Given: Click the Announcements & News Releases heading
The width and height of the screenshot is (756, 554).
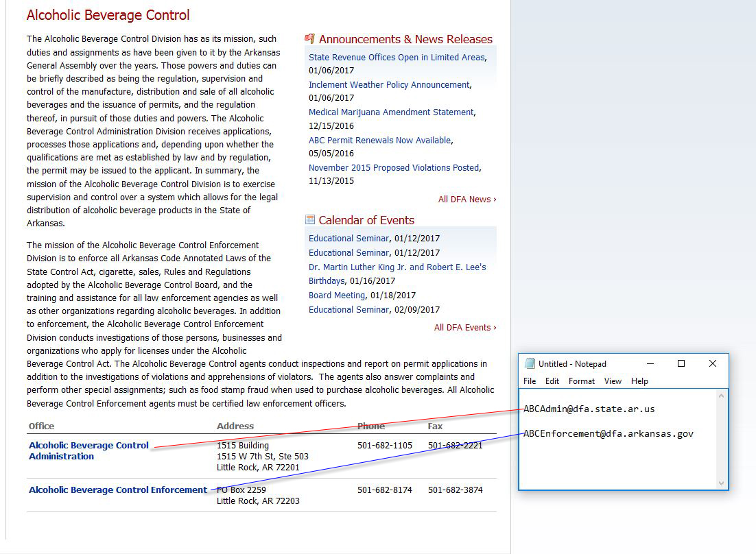Looking at the screenshot, I should [405, 39].
